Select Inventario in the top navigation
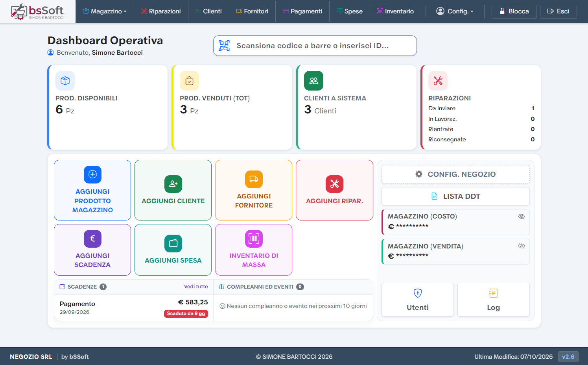The image size is (588, 365). pos(395,11)
